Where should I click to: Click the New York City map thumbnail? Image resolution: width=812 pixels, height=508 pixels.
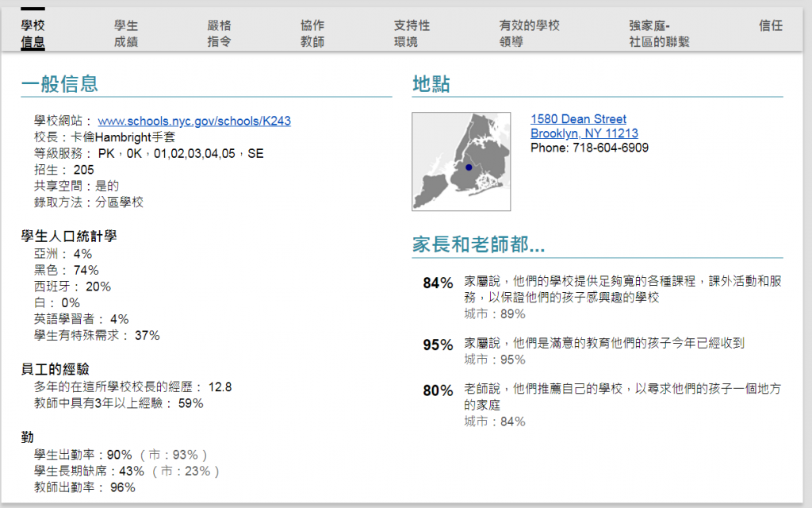click(x=461, y=161)
